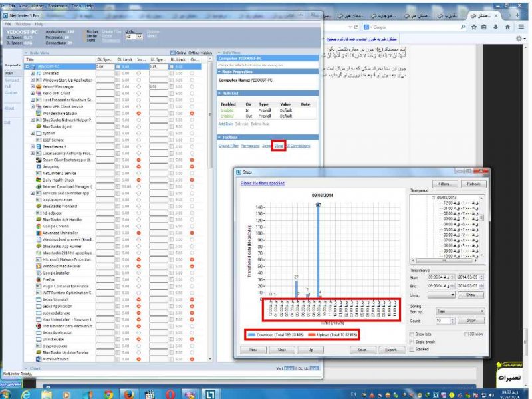
Task: Open Opera from the taskbar
Action: click(170, 394)
